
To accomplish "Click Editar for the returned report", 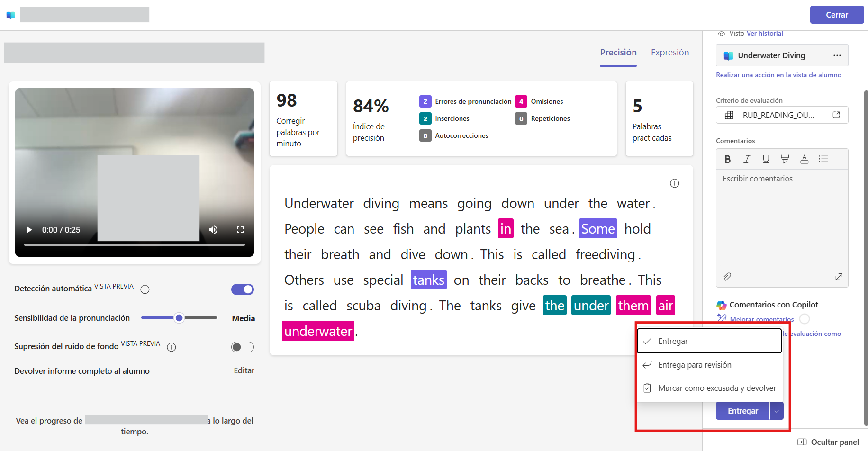I will pyautogui.click(x=244, y=370).
